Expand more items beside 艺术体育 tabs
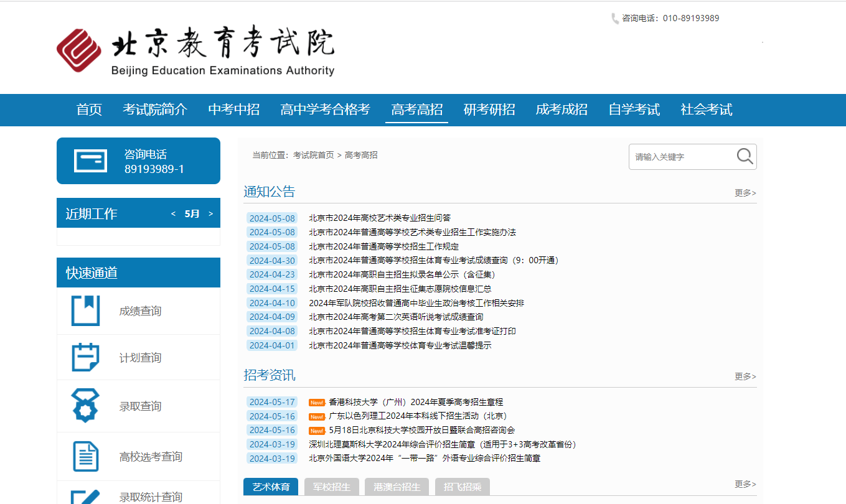The image size is (846, 504). point(745,484)
